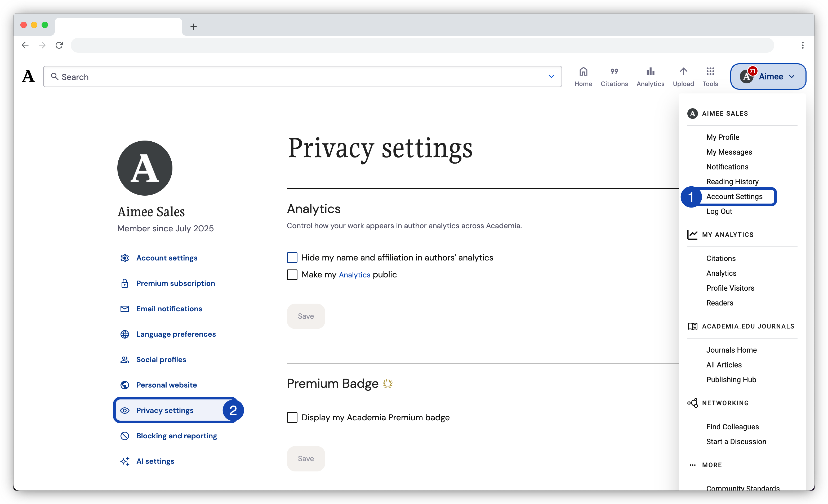Expand the MORE section in menu
The height and width of the screenshot is (504, 828).
711,465
